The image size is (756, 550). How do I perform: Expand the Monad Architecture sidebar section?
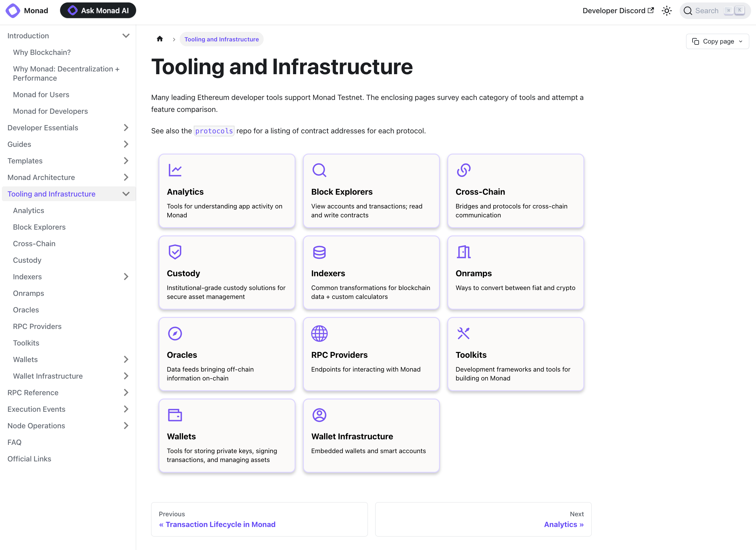[126, 177]
